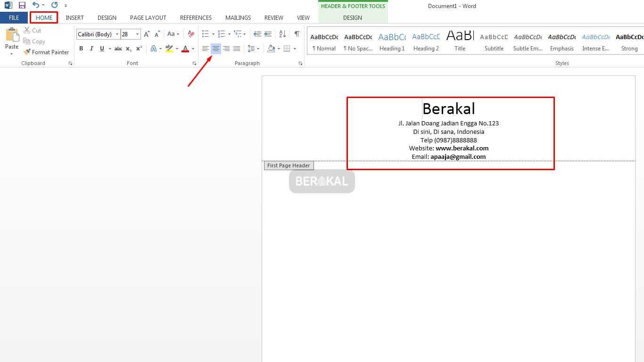Open the font name dropdown
Image resolution: width=644 pixels, height=362 pixels.
[117, 34]
